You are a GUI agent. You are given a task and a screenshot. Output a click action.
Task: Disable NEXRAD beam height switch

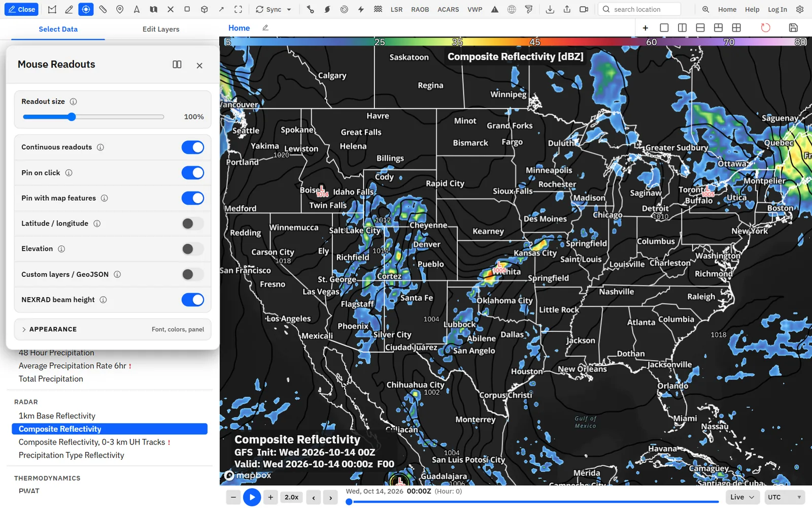tap(193, 300)
